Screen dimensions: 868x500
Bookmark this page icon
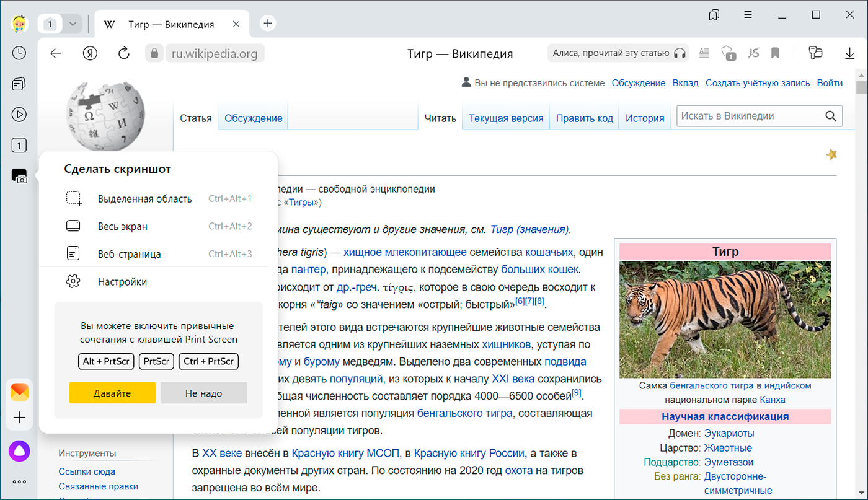[775, 53]
